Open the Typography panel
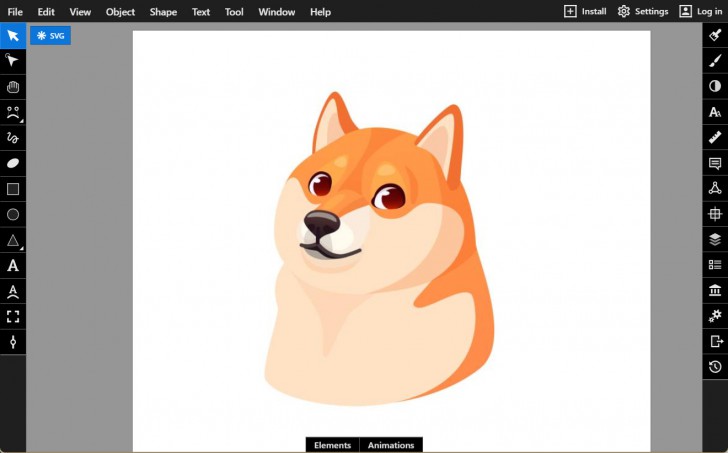Viewport: 728px width, 453px height. [715, 111]
